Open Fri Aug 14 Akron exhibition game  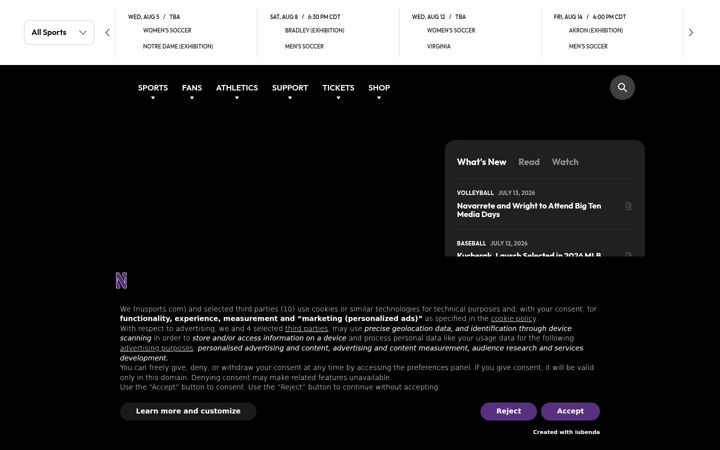click(x=612, y=32)
